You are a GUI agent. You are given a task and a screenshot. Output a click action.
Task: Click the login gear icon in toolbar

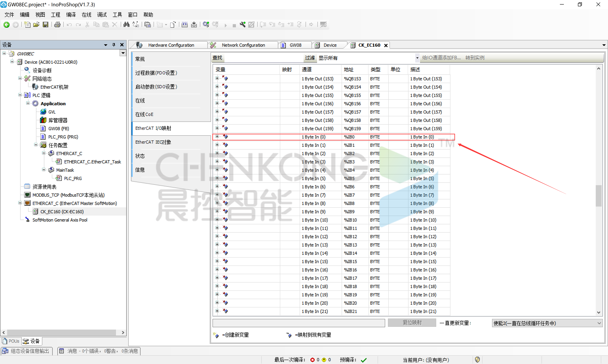tap(206, 25)
